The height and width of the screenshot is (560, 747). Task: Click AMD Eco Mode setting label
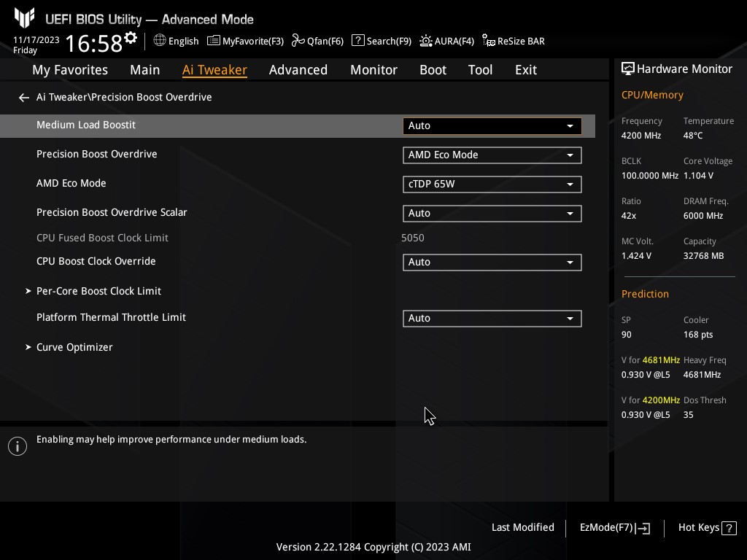tap(71, 183)
